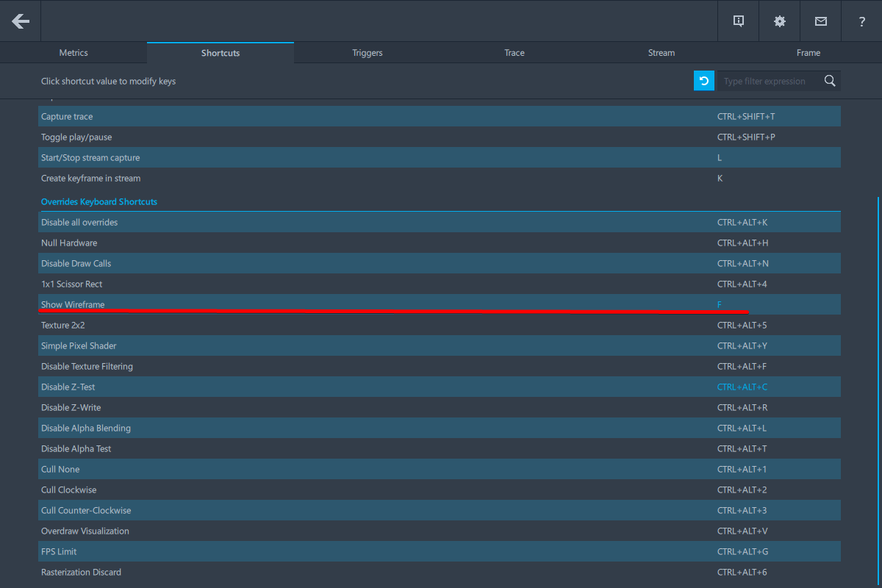The image size is (882, 588).
Task: Click the vertical scrollbar on right
Action: pos(878,390)
